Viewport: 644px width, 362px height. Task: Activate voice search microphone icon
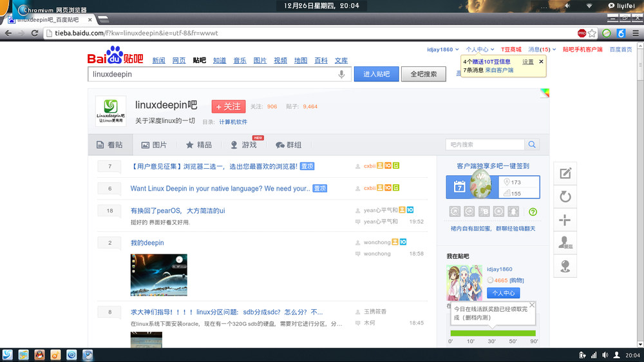[341, 74]
